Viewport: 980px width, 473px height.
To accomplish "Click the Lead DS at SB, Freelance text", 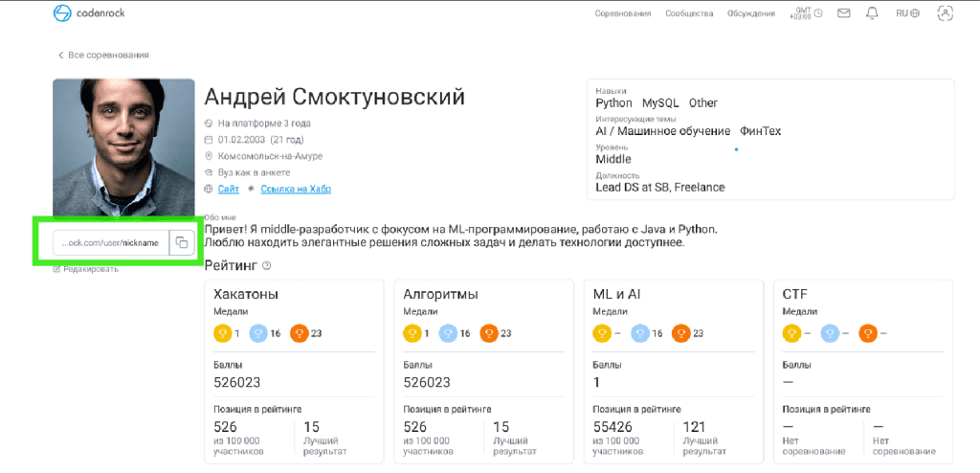I will pos(660,187).
